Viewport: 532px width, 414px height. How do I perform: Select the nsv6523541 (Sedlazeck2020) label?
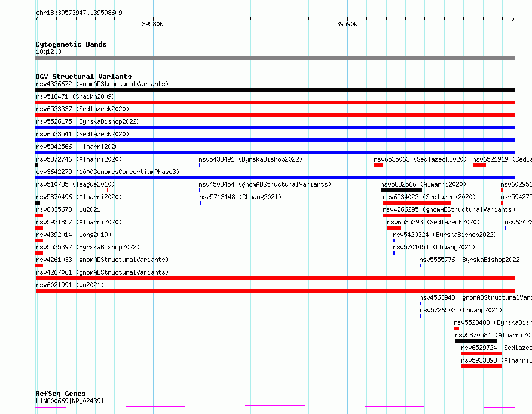point(82,134)
